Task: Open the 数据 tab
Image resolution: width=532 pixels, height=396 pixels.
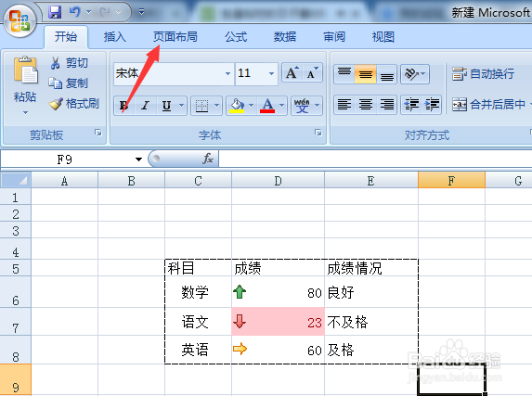Action: click(285, 36)
